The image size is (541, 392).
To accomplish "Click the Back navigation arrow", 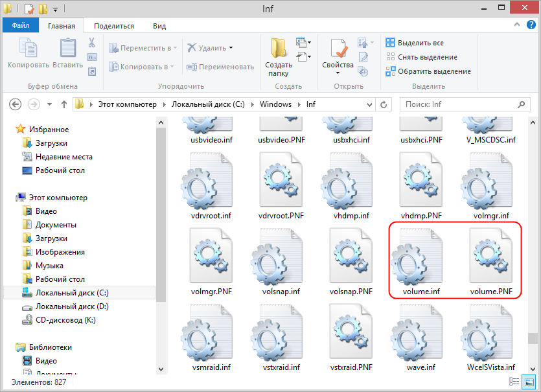I will tap(15, 104).
